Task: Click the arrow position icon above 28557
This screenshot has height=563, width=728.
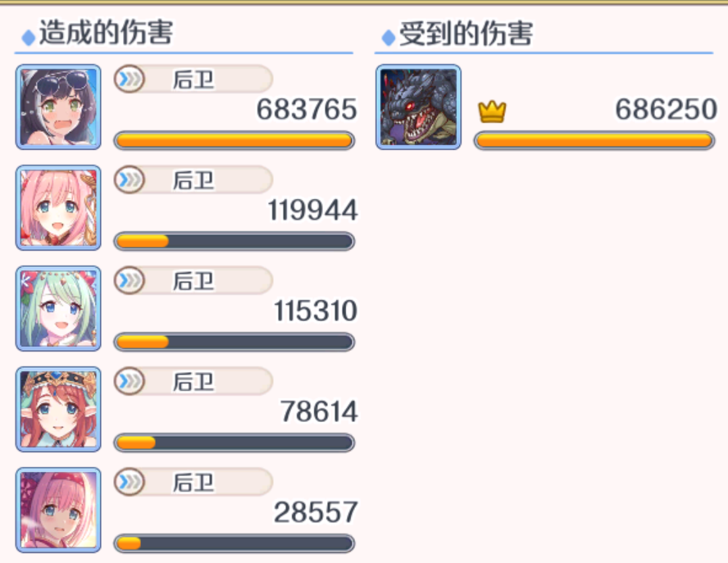Action: tap(129, 482)
